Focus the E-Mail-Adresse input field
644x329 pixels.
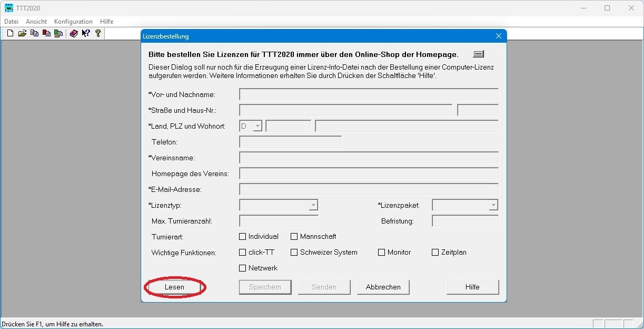pyautogui.click(x=369, y=189)
